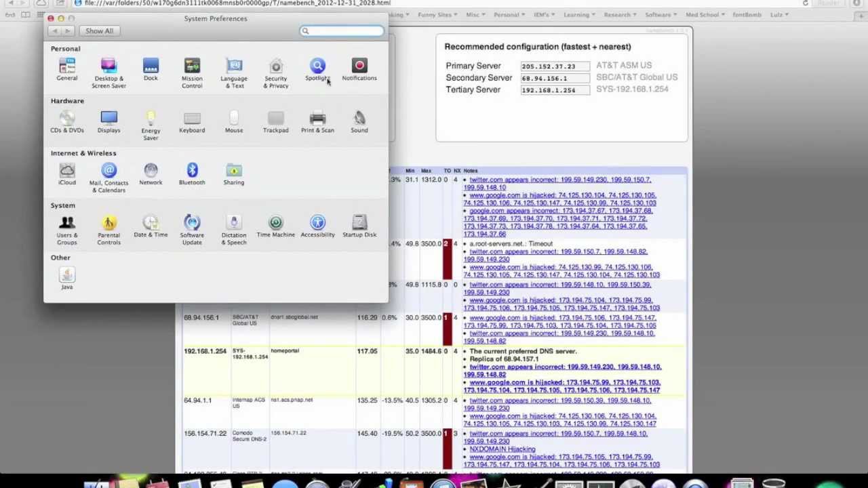Click the Tertiary Server IP field
868x488 pixels.
(555, 90)
